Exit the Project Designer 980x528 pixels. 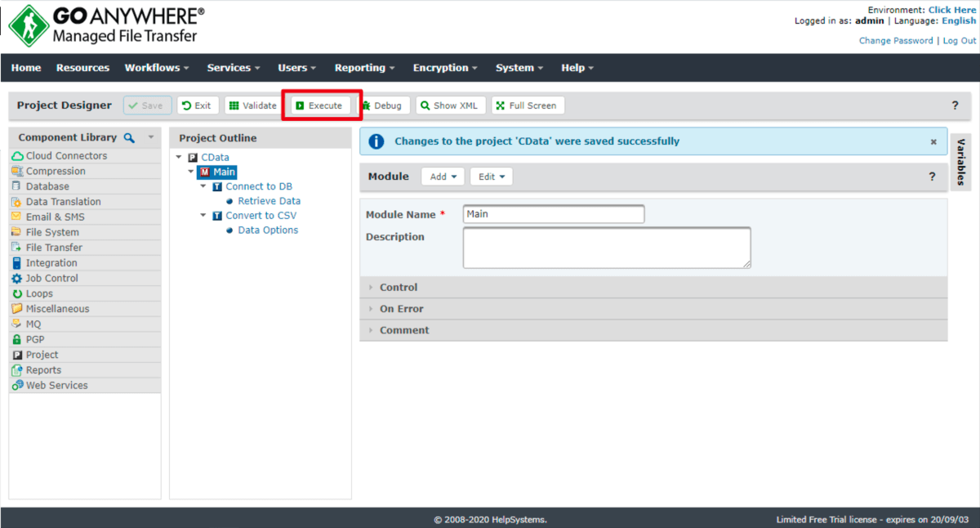198,105
